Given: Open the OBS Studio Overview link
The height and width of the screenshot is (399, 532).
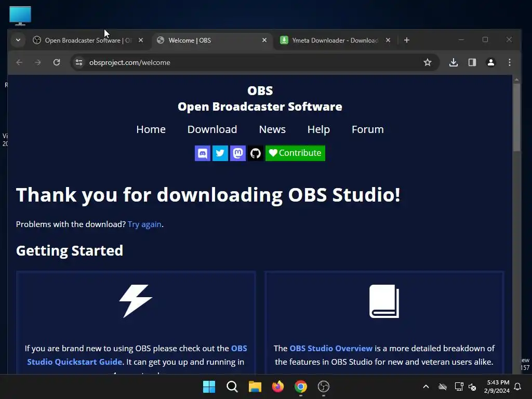Looking at the screenshot, I should click(x=331, y=349).
